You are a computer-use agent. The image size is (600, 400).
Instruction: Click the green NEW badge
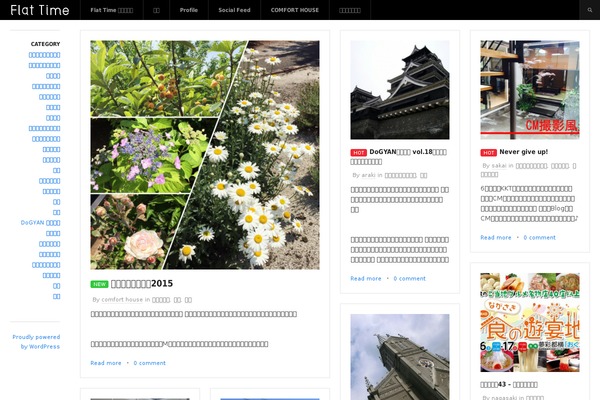pos(99,284)
